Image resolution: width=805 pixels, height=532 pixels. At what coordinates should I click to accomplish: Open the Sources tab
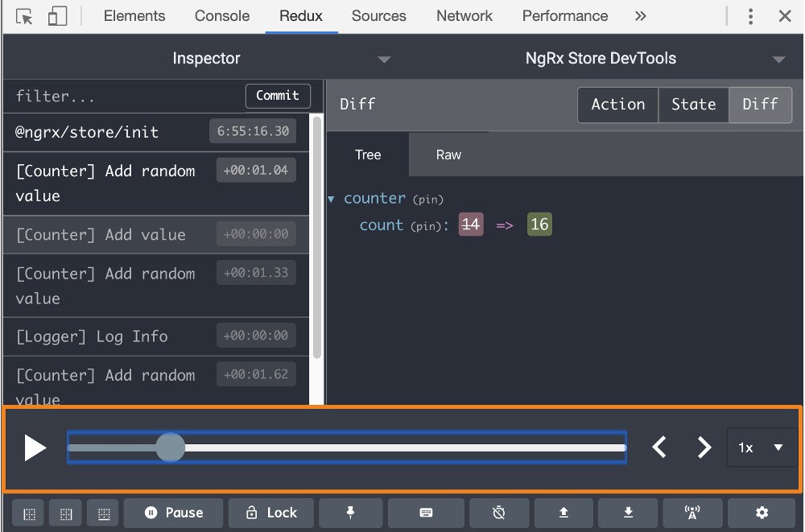[x=379, y=16]
